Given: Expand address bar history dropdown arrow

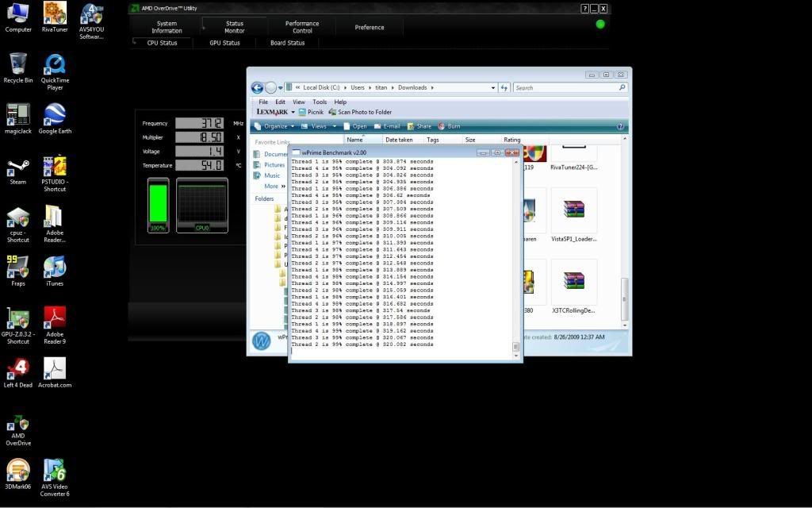Looking at the screenshot, I should tap(493, 87).
